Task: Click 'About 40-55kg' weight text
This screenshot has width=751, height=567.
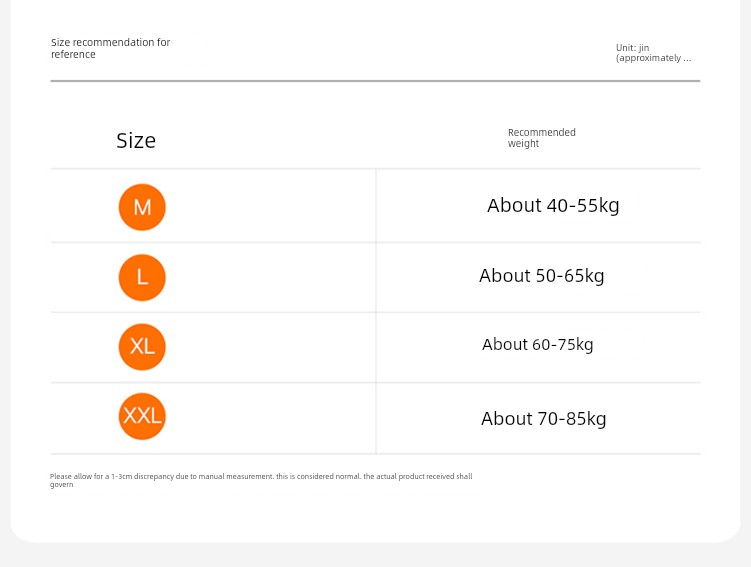Action: (x=553, y=205)
